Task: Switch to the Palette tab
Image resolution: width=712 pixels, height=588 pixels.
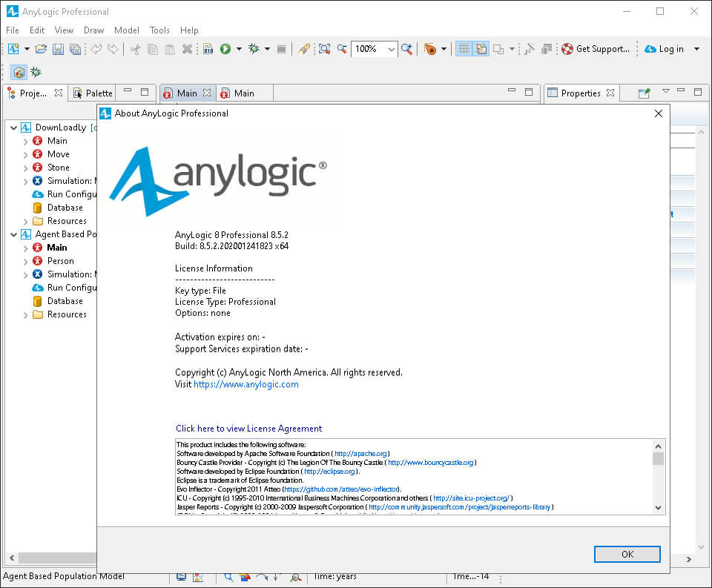Action: 97,93
